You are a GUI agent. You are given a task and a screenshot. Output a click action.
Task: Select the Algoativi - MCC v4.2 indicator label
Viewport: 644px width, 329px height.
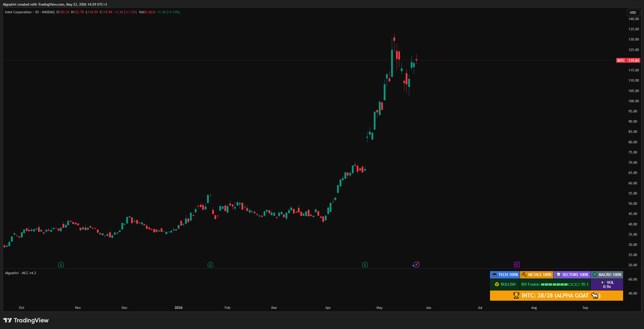coord(21,273)
